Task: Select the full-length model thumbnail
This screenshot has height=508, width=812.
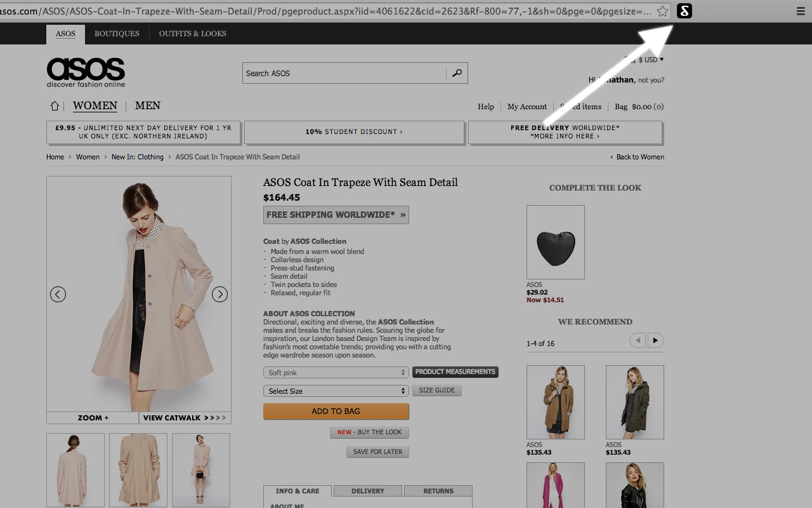Action: (201, 471)
